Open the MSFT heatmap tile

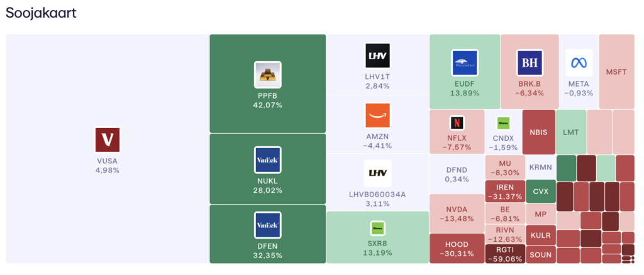[616, 72]
